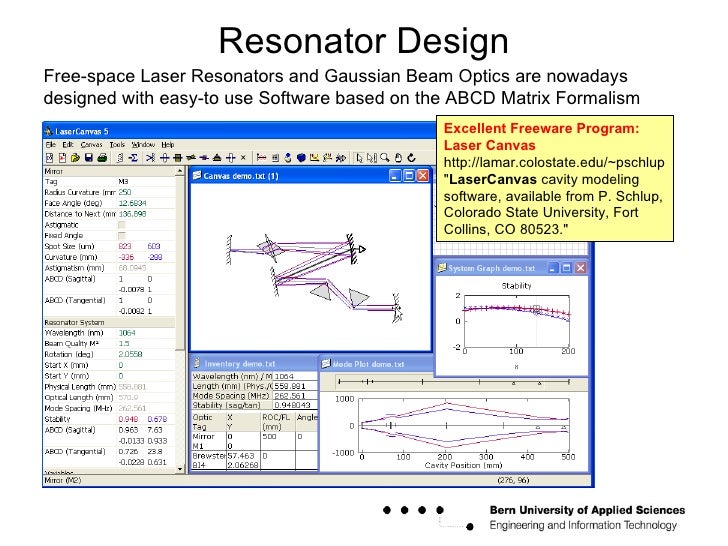Click Face Angle value 12.6834
This screenshot has width=728, height=546.
point(132,203)
